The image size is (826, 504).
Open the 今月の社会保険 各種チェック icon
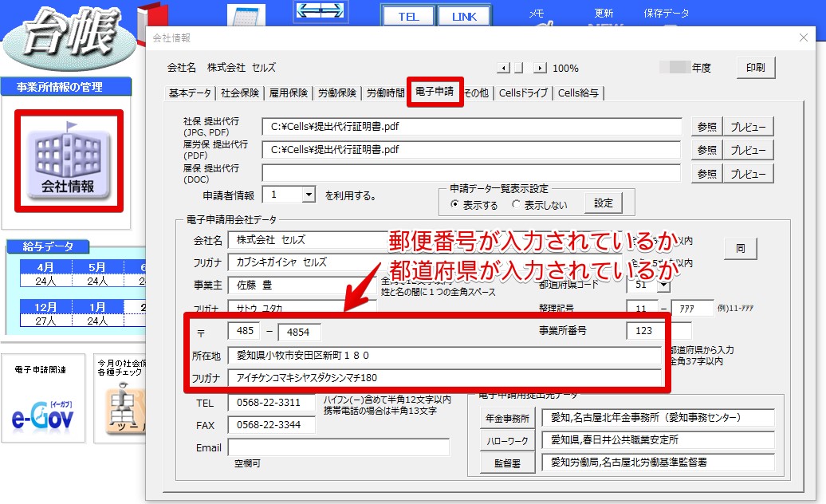click(120, 398)
